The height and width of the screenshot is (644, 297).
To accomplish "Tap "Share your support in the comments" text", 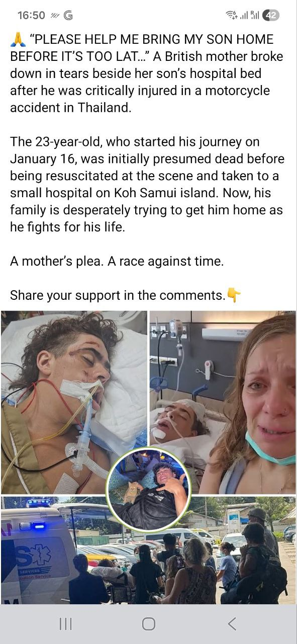I will point(118,295).
